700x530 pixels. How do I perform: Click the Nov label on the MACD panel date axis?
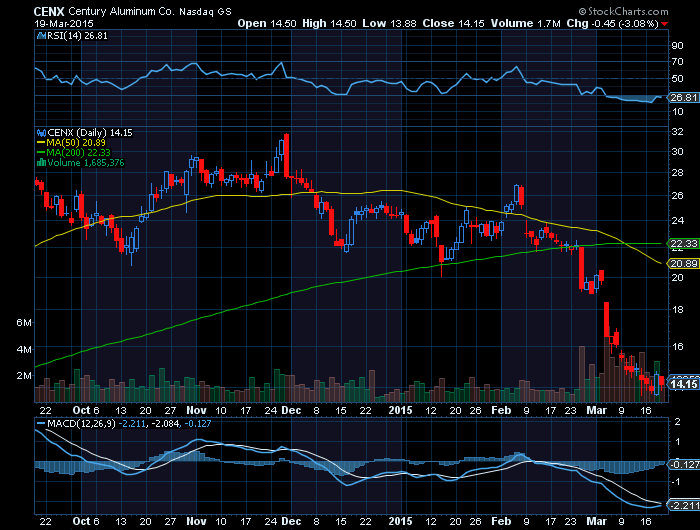[196, 522]
